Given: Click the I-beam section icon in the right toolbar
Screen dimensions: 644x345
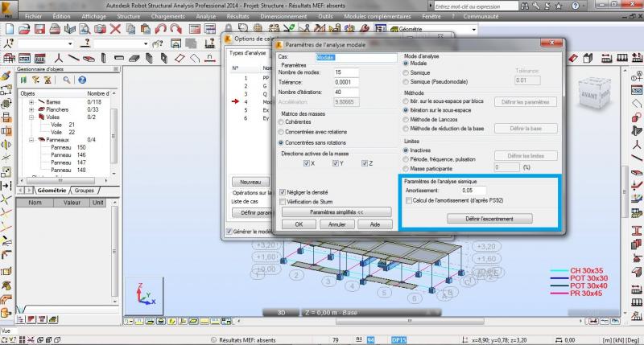Looking at the screenshot, I should (637, 231).
